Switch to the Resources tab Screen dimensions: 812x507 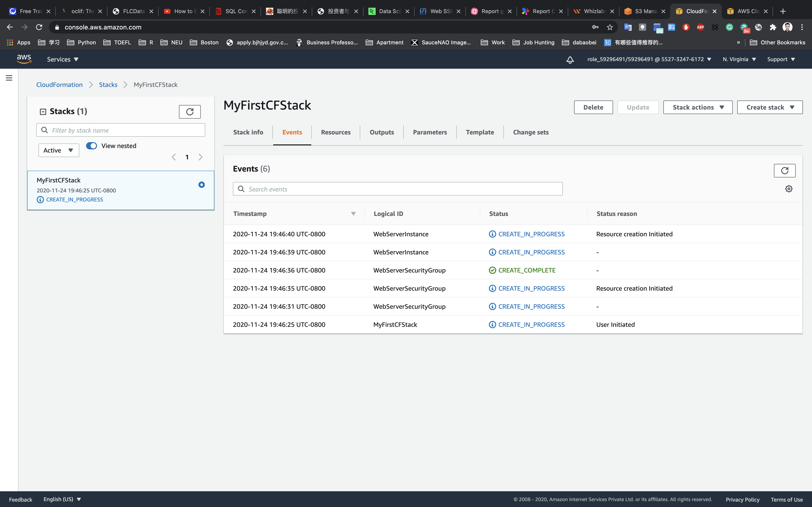(336, 132)
